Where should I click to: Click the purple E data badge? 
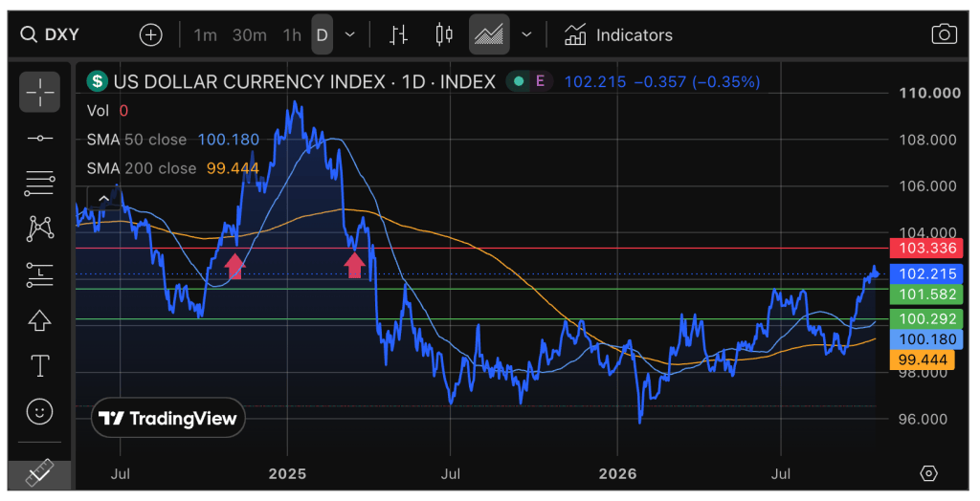tap(540, 81)
